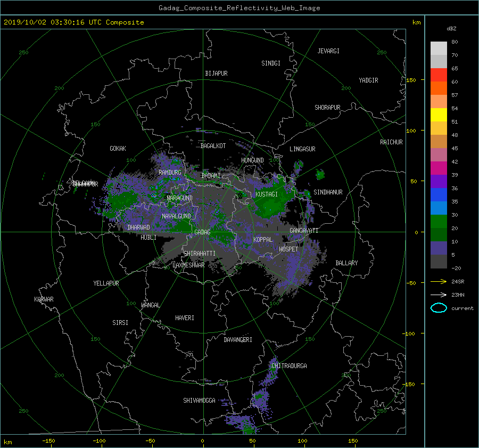Click the HUNGUND city label
Viewport: 479px width, 448px height.
point(252,160)
